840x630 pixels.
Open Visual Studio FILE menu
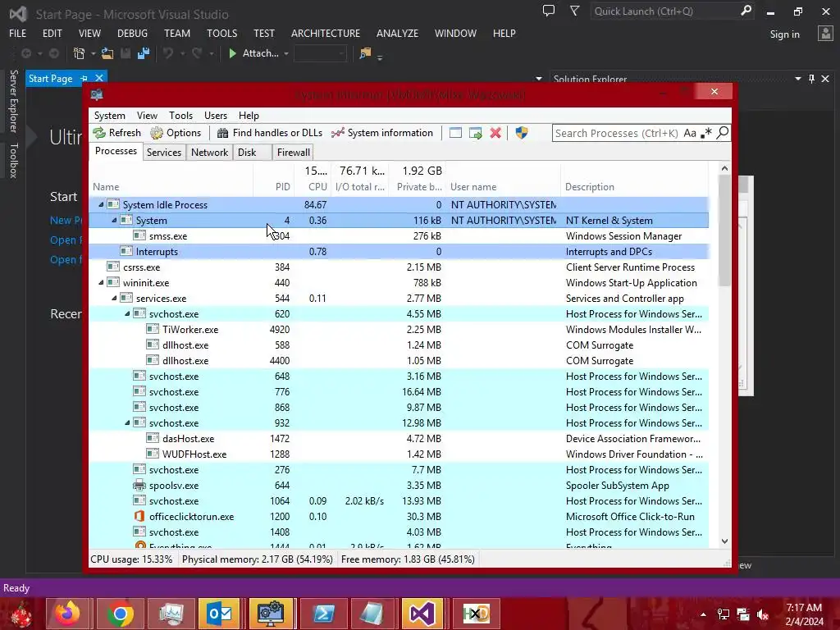pyautogui.click(x=18, y=33)
